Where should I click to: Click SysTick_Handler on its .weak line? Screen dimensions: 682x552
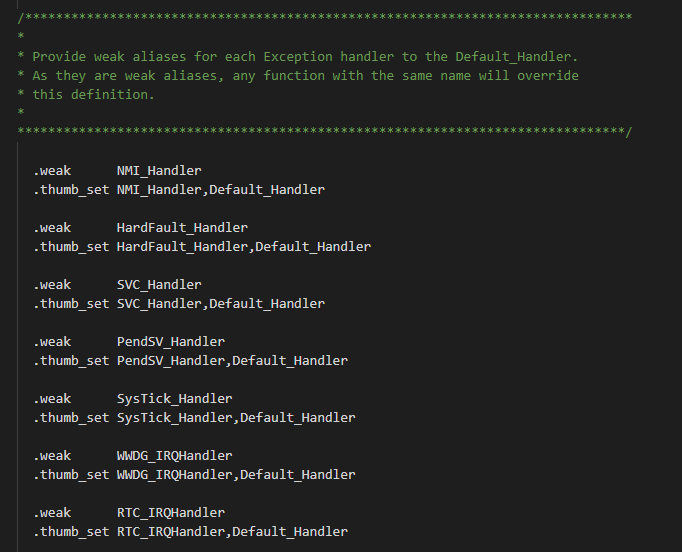[174, 399]
